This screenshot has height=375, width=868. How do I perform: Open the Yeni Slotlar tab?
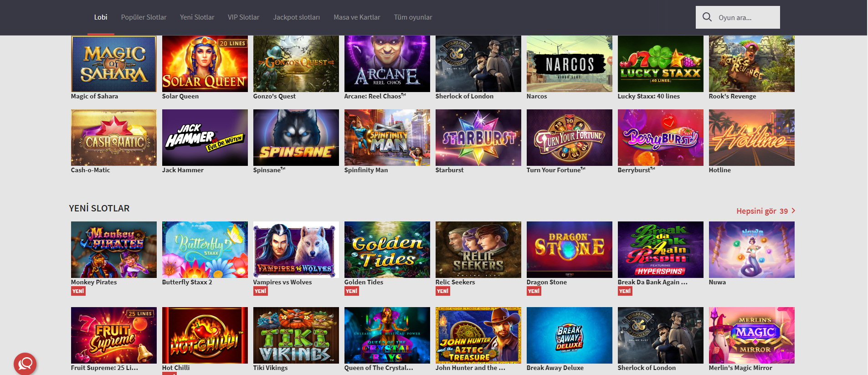[197, 17]
